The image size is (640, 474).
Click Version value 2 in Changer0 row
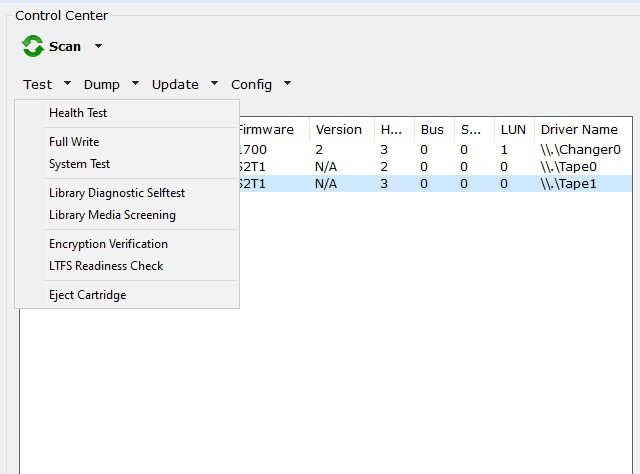[319, 150]
